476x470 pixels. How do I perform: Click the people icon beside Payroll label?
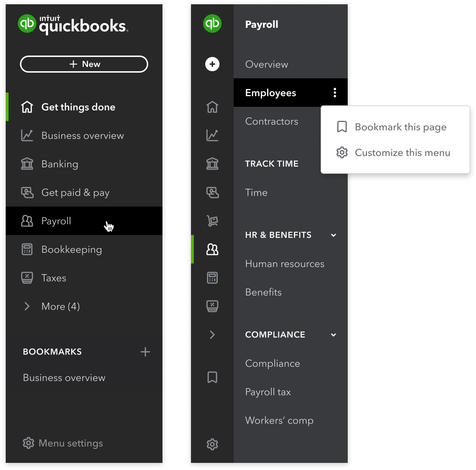(x=27, y=221)
